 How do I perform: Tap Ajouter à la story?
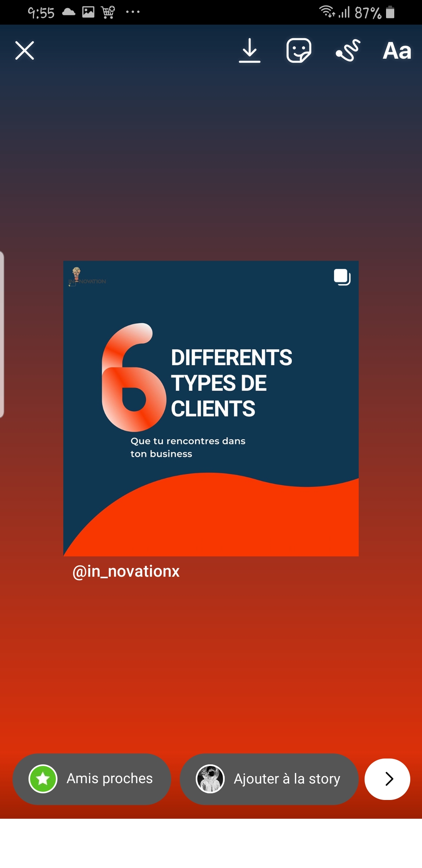tap(287, 779)
